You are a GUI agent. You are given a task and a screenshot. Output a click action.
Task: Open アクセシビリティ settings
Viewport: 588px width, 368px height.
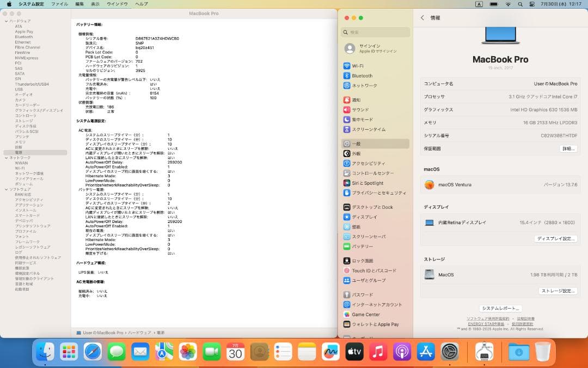366,163
